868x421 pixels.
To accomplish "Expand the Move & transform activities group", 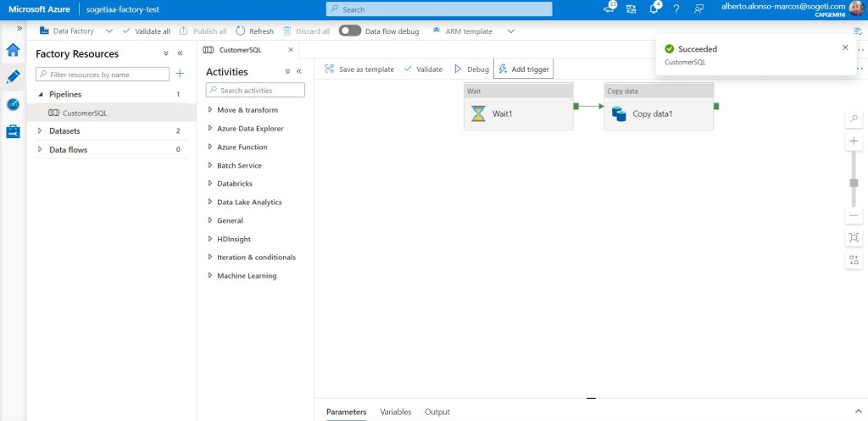I will click(210, 110).
